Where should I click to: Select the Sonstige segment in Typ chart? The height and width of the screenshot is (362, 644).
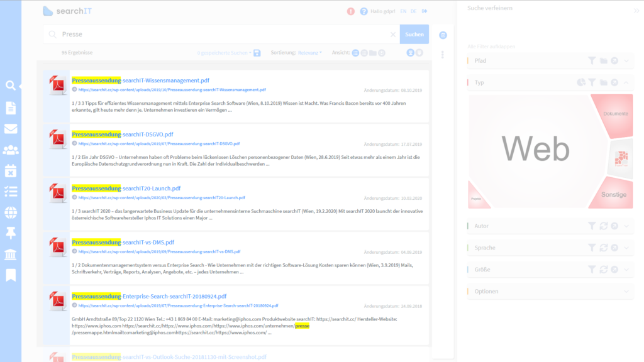(614, 195)
